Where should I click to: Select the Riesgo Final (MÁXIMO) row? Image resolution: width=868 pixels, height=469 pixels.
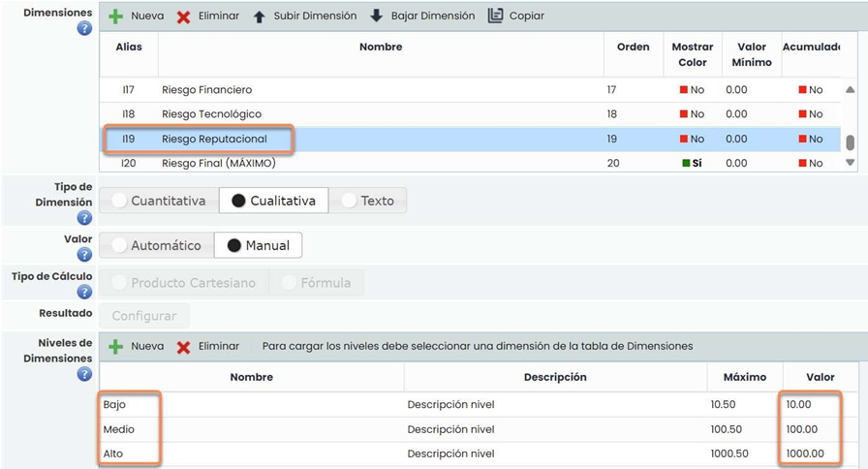[x=218, y=164]
